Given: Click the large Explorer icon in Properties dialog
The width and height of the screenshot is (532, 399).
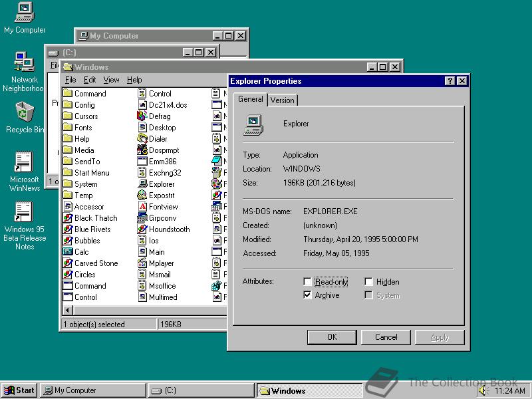Looking at the screenshot, I should click(x=253, y=125).
